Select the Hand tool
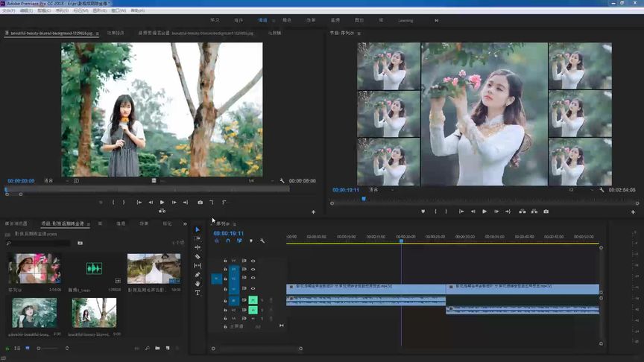The image size is (644, 362). (x=198, y=284)
